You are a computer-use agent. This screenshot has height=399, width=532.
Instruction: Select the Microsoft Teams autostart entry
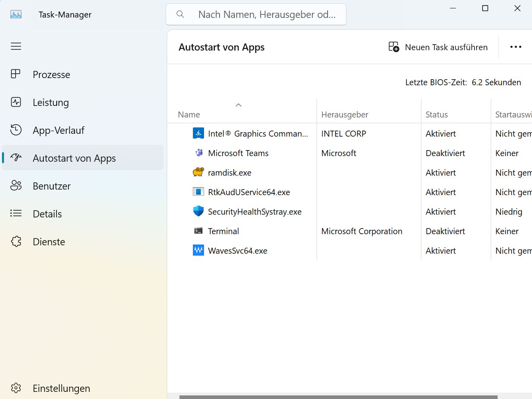238,153
